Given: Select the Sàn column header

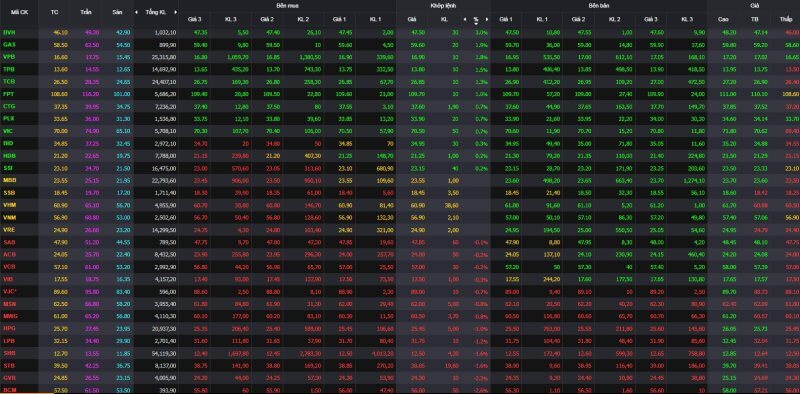Looking at the screenshot, I should click(117, 12).
